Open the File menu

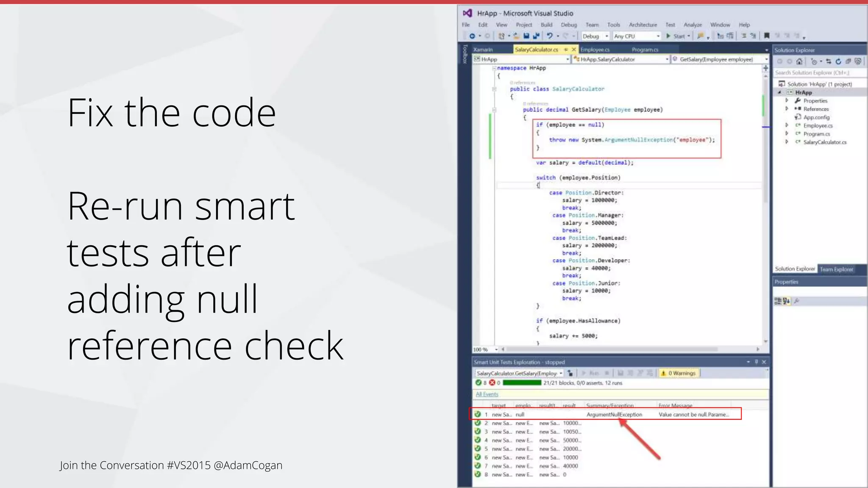tap(466, 25)
